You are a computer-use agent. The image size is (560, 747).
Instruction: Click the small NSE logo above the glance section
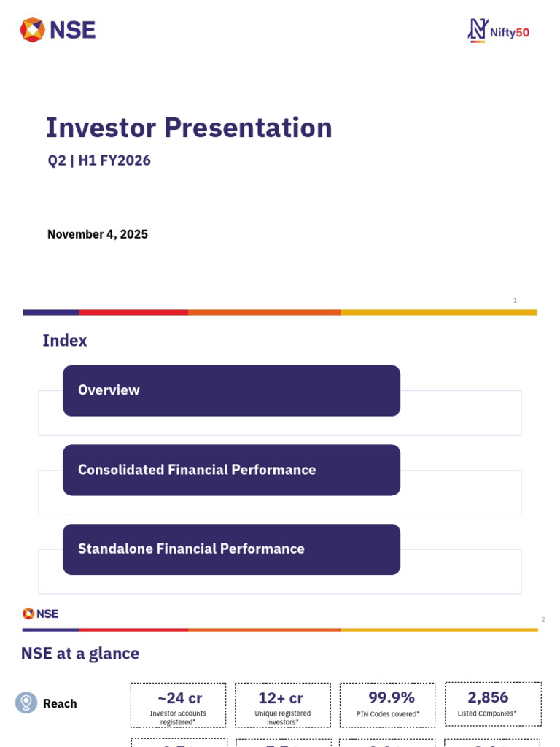(x=41, y=614)
